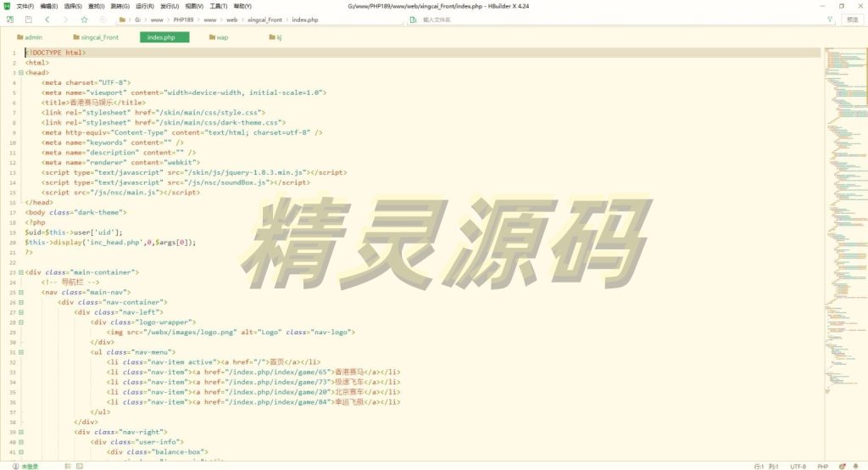Open the 跳转(G) menu
Viewport: 868px width, 470px height.
(x=120, y=6)
